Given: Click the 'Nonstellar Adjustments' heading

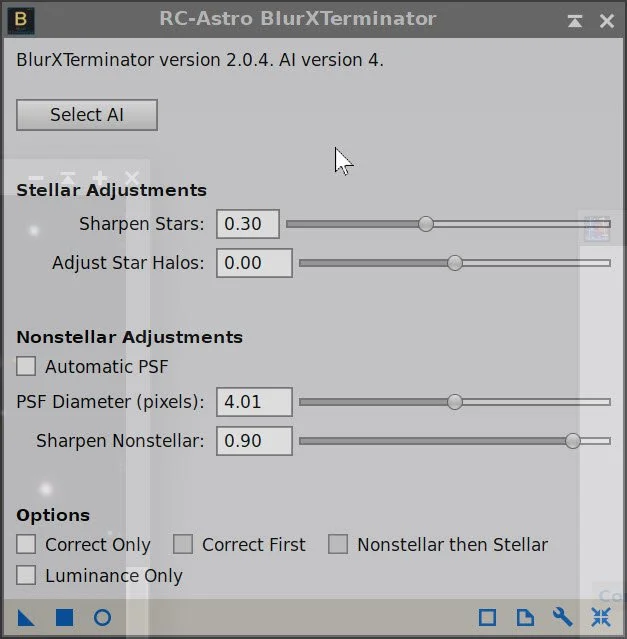Looking at the screenshot, I should click(x=130, y=337).
